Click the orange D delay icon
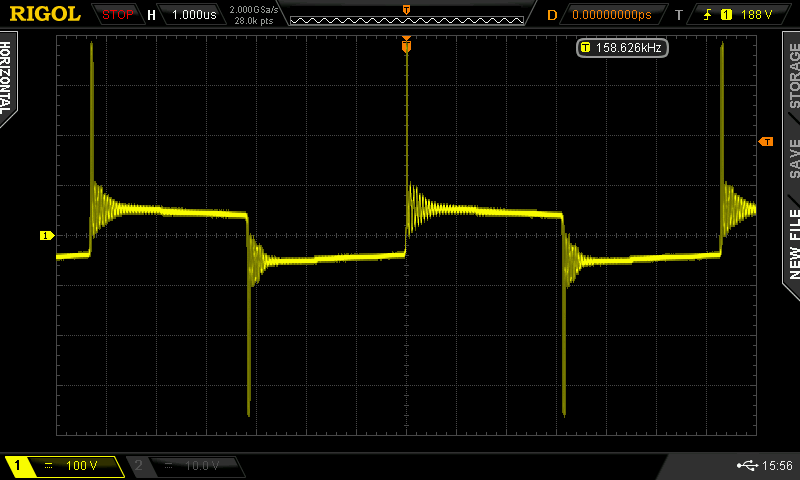 (552, 15)
